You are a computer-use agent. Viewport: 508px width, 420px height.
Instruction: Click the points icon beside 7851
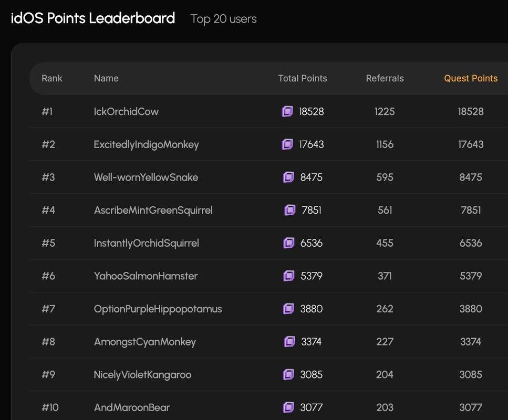coord(289,210)
